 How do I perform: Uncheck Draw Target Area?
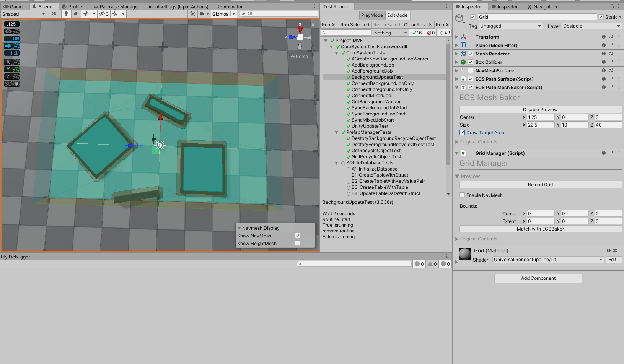[462, 133]
